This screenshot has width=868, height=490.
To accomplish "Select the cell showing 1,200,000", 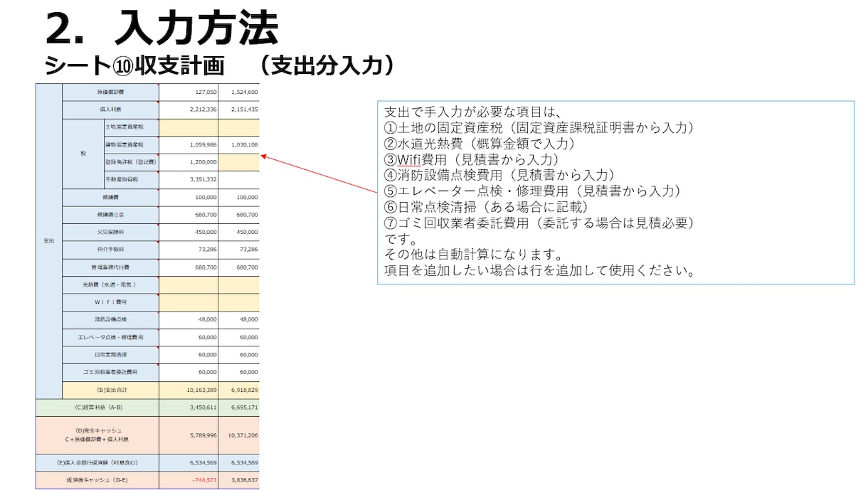I will pos(189,162).
